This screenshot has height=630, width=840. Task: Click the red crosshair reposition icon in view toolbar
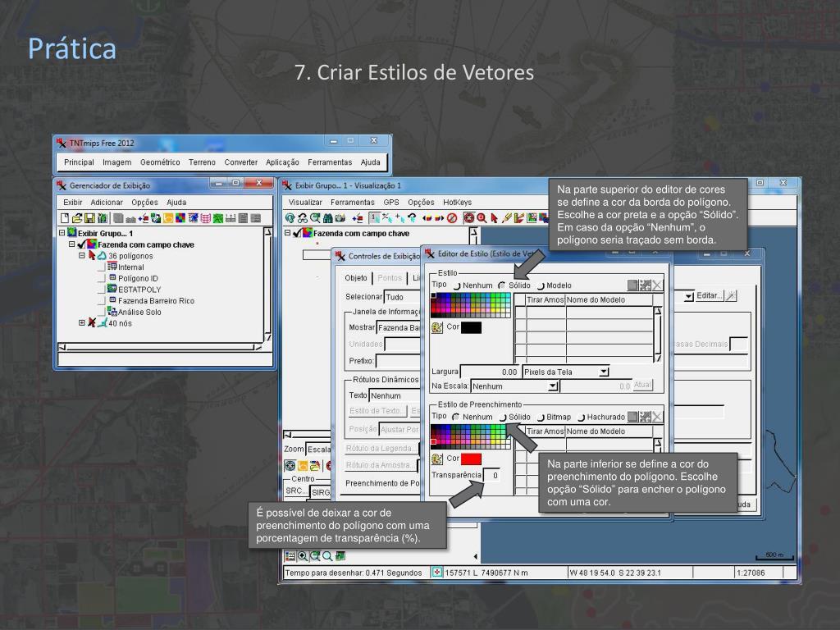[x=468, y=218]
